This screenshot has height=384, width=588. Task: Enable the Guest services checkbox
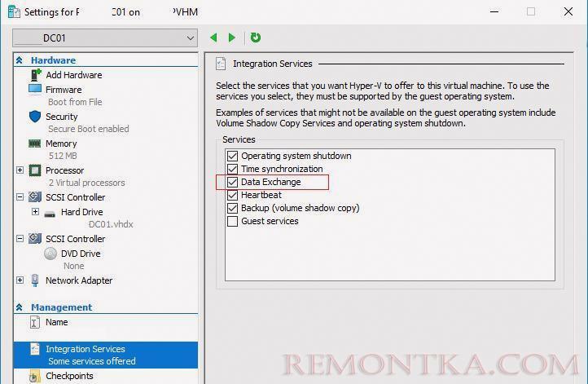pyautogui.click(x=232, y=221)
